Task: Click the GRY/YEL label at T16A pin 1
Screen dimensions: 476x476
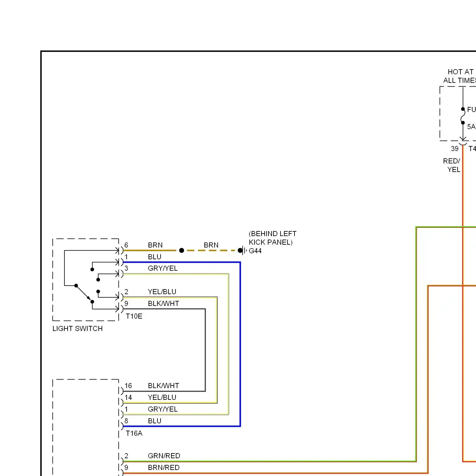Action: tap(163, 409)
